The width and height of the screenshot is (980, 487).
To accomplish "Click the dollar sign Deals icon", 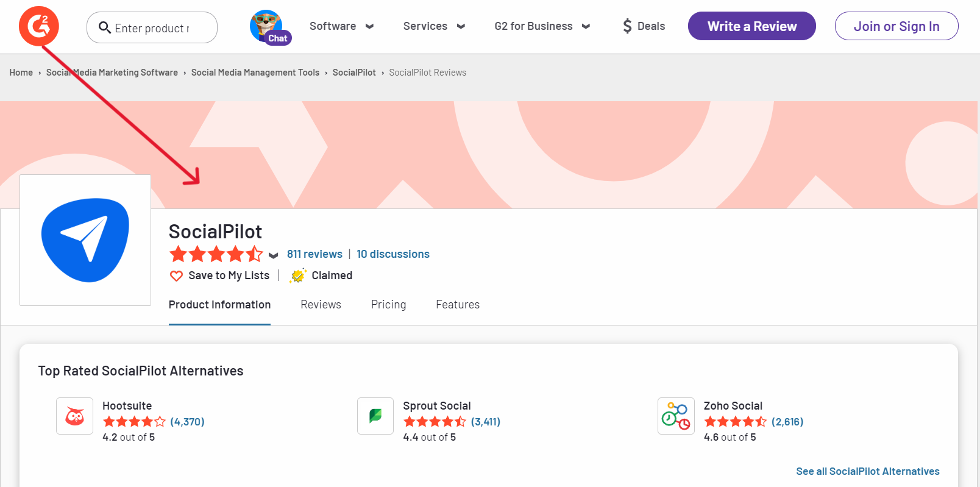I will (x=627, y=26).
